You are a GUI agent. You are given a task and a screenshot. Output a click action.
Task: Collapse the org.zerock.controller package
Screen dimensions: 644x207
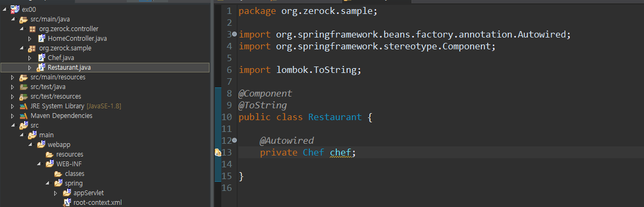(22, 29)
